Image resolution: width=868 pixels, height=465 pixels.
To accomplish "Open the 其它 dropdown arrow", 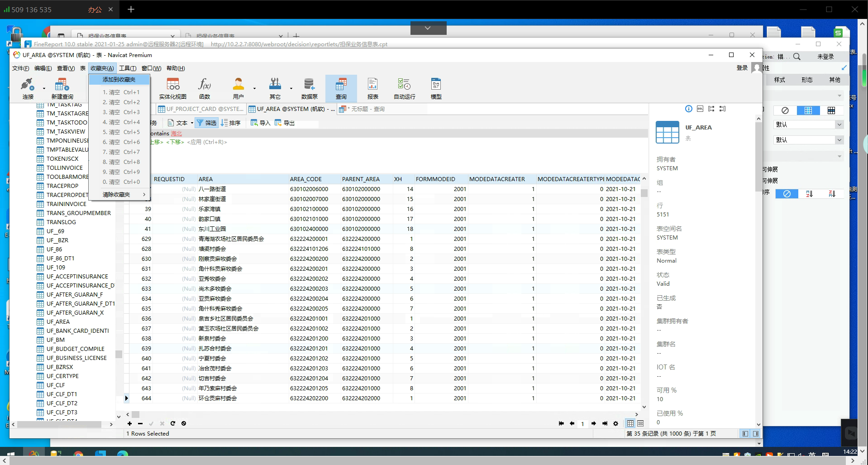I will pos(291,89).
